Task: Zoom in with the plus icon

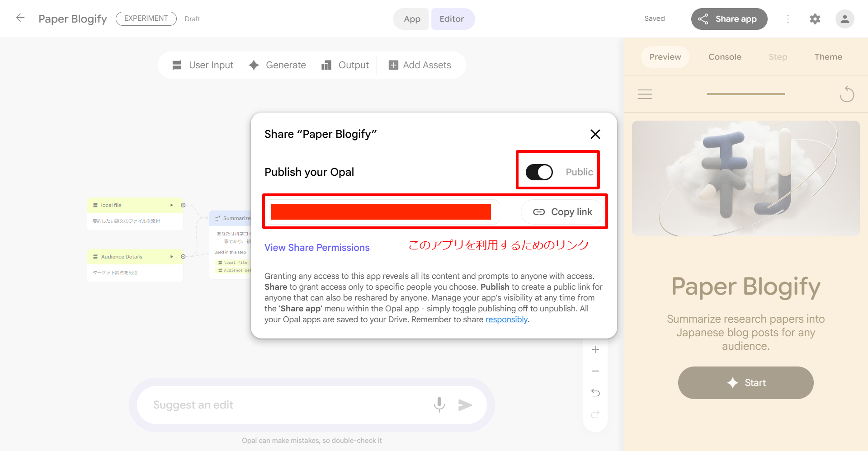Action: coord(595,349)
